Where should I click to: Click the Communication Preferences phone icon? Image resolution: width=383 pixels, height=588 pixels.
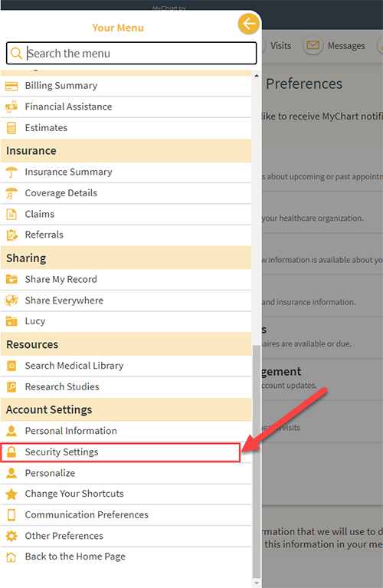point(11,515)
